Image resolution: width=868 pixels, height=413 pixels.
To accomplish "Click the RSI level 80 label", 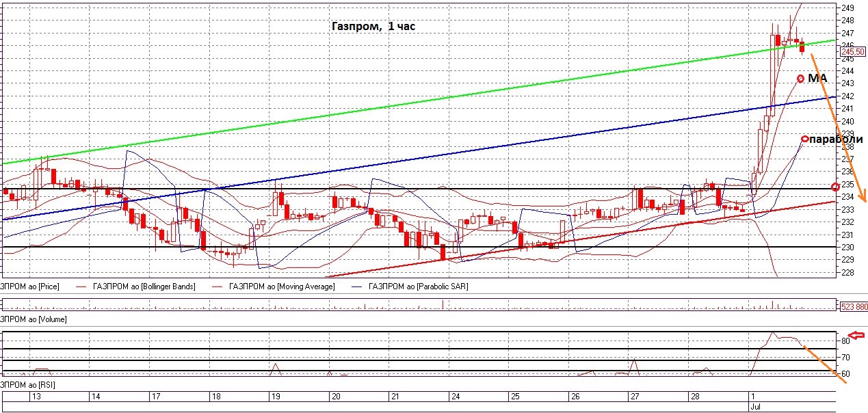I will click(x=845, y=341).
